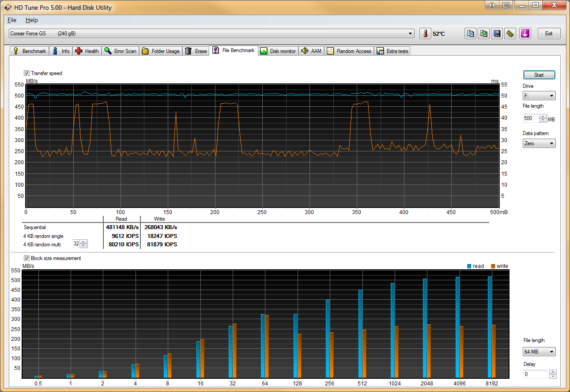Screen dimensions: 570x392
Task: Click the purple down-arrow icon
Action: 525,34
